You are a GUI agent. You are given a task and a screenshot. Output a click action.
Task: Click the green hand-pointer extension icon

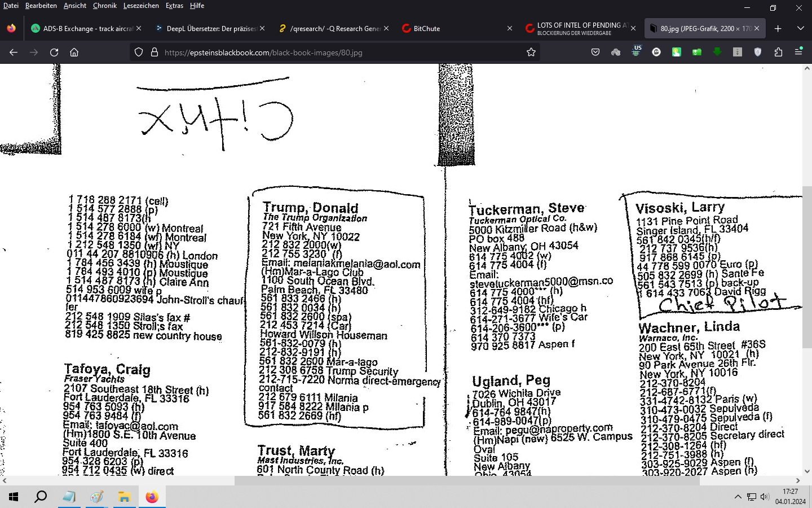click(x=677, y=52)
